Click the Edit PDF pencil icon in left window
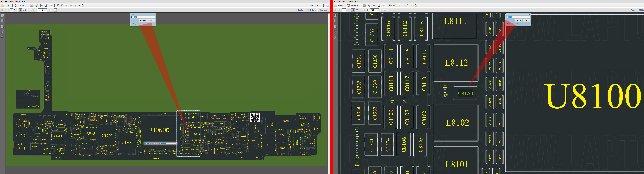The height and width of the screenshot is (174, 644). click(46, 5)
